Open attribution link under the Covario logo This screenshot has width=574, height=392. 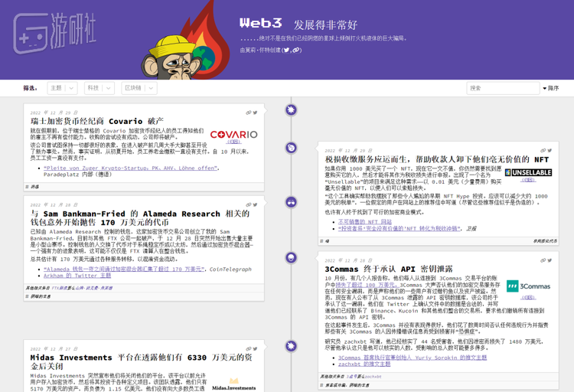point(233,142)
